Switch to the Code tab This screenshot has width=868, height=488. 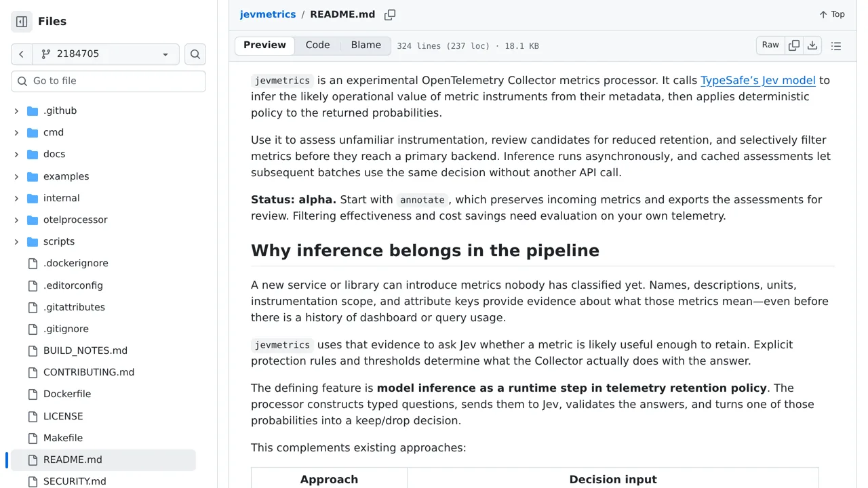317,45
